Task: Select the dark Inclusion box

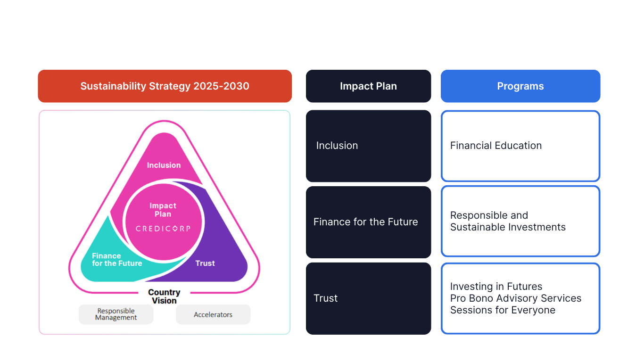Action: pos(368,146)
